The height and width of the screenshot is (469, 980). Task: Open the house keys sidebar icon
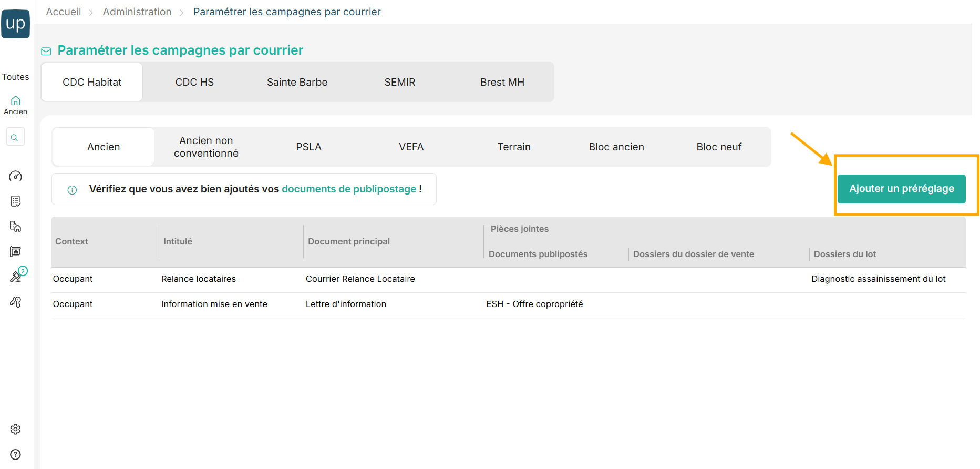(16, 302)
